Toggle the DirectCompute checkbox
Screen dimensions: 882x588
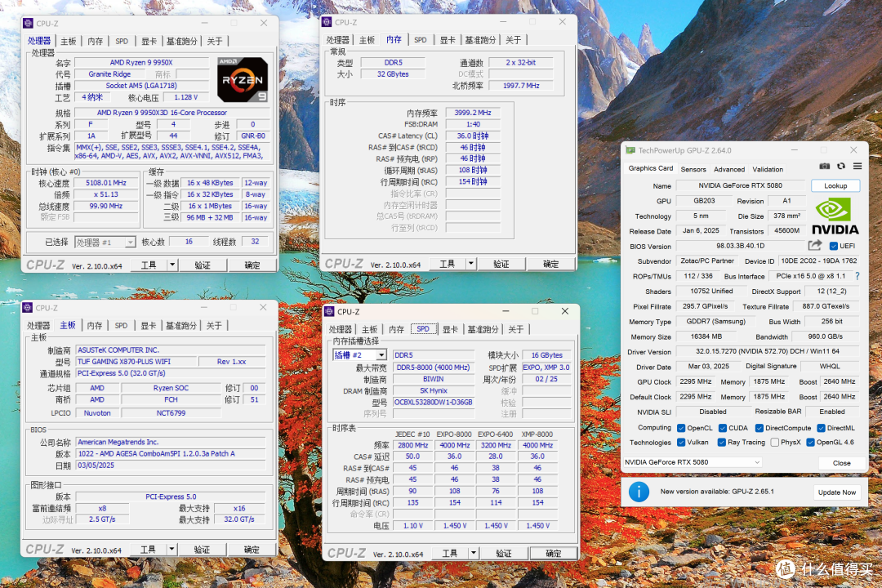pyautogui.click(x=759, y=428)
